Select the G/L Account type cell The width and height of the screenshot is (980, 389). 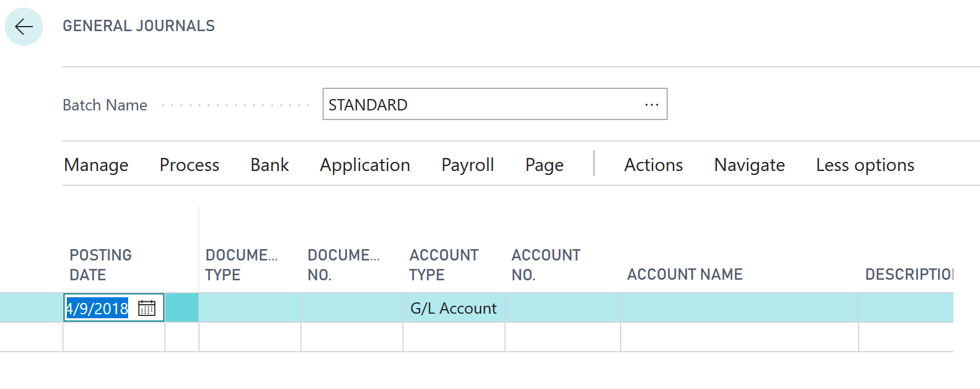click(453, 308)
